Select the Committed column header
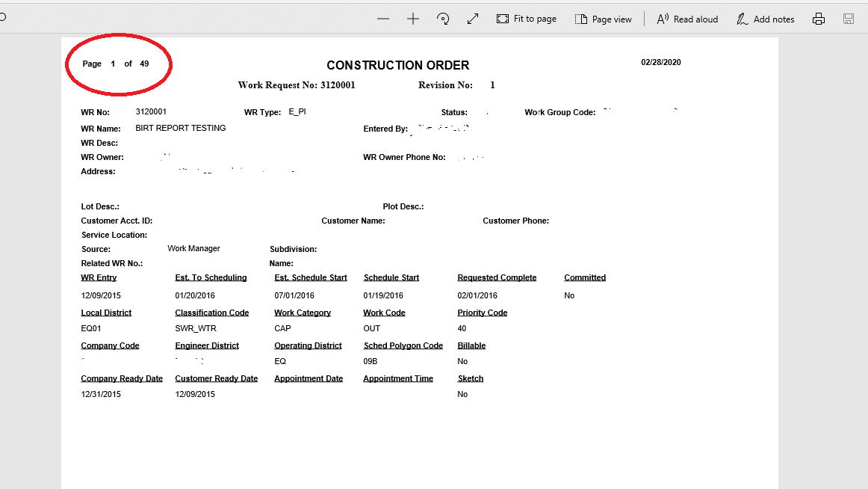Screen dimensions: 868x489 click(x=585, y=277)
